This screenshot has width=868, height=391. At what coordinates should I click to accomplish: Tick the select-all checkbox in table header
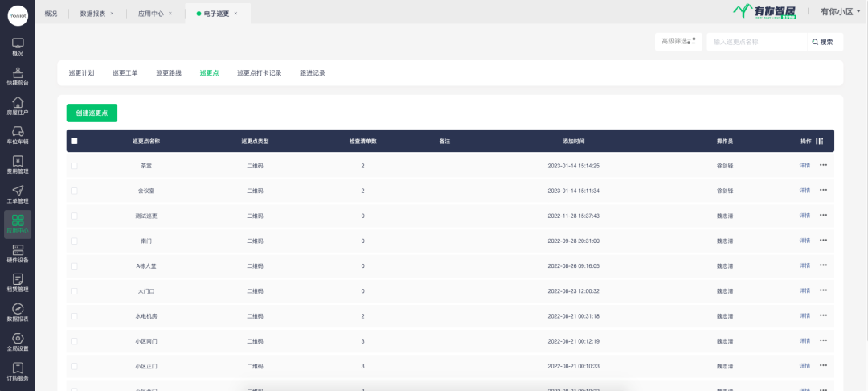(75, 141)
